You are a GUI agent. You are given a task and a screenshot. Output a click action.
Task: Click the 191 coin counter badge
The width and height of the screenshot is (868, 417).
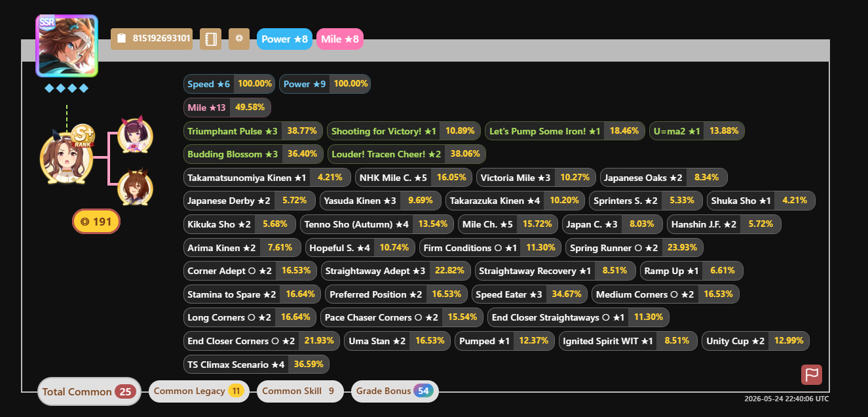96,222
